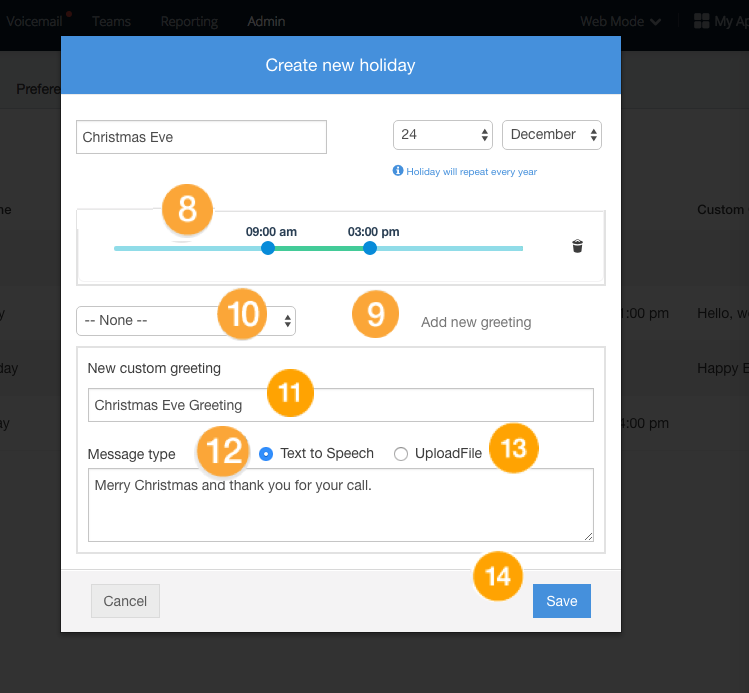The height and width of the screenshot is (693, 749).
Task: Expand the Web Mode dropdown
Action: tap(620, 21)
